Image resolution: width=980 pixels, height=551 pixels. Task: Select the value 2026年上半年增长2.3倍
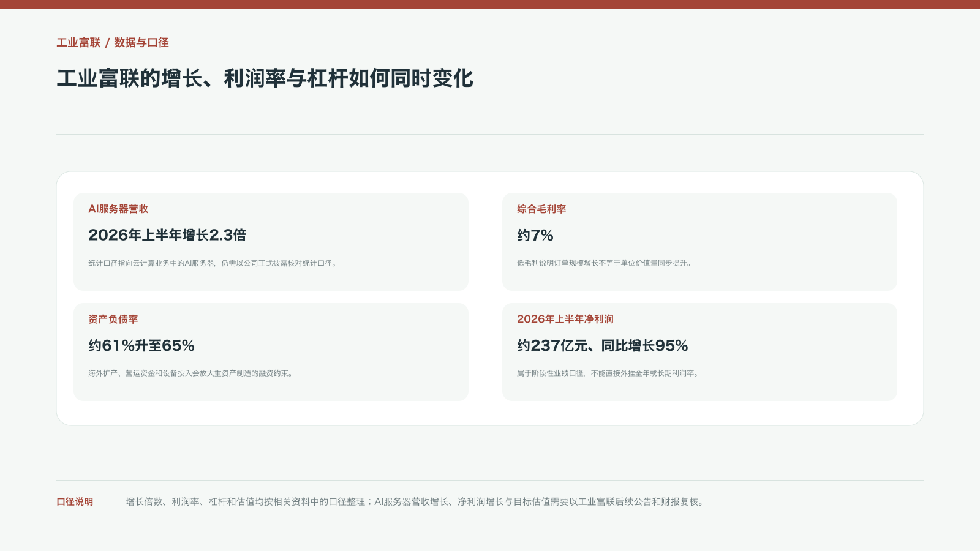pyautogui.click(x=167, y=235)
